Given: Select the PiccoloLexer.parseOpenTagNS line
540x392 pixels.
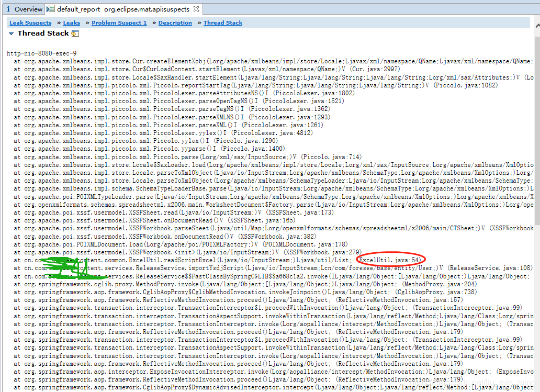Looking at the screenshot, I should [179, 101].
